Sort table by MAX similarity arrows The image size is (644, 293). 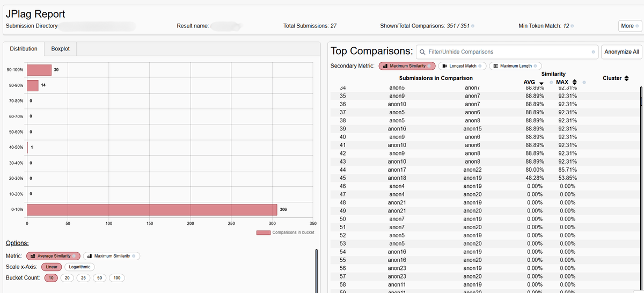574,82
